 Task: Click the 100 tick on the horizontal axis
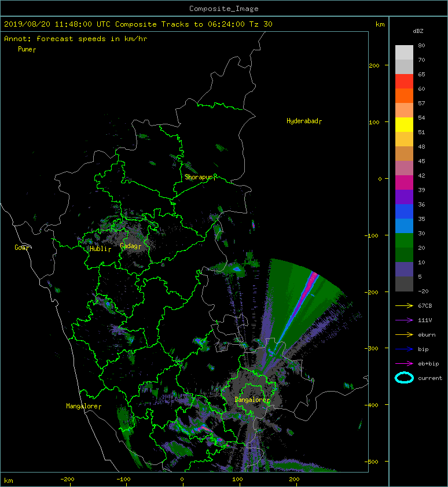(x=237, y=479)
